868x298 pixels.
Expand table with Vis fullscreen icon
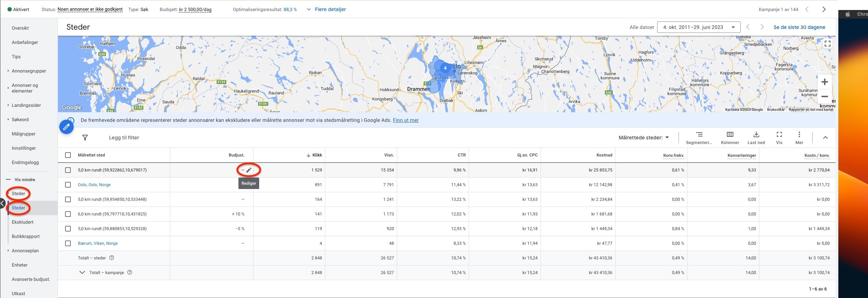pos(779,138)
